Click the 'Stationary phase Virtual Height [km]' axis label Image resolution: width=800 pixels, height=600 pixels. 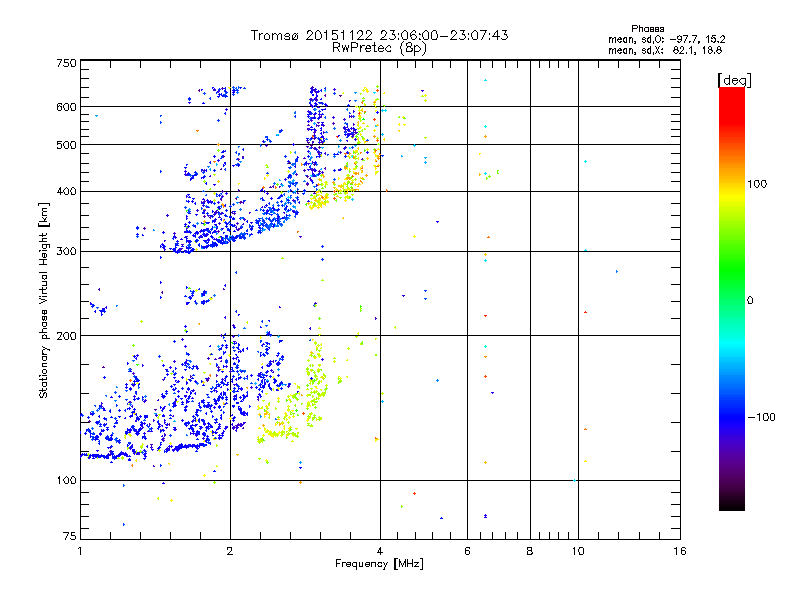pos(44,300)
